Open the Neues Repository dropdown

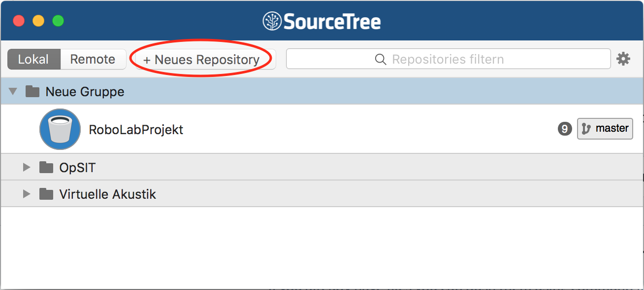pos(201,59)
